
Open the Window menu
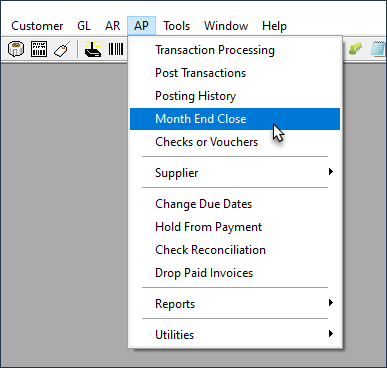[226, 26]
